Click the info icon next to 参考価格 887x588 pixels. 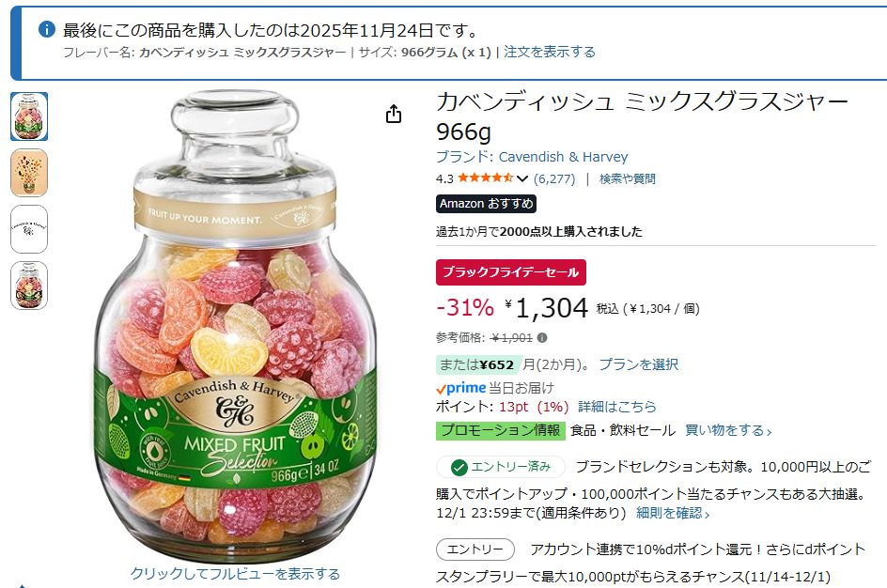point(542,338)
